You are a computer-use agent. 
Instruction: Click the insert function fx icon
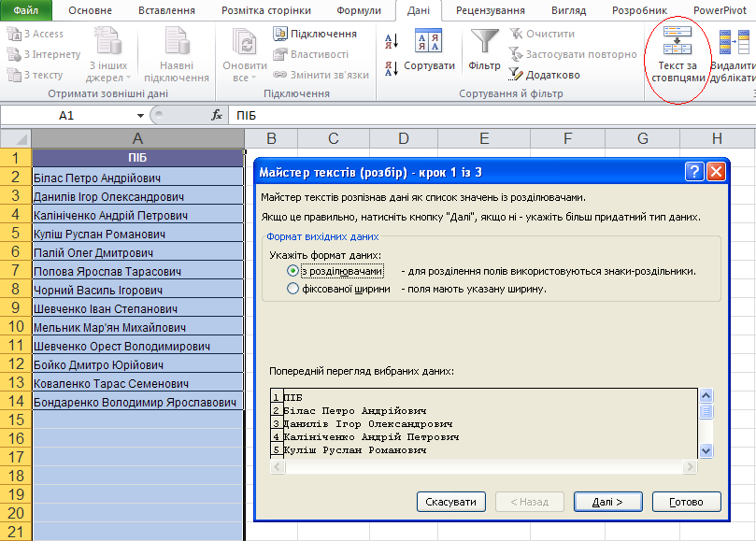click(x=217, y=115)
